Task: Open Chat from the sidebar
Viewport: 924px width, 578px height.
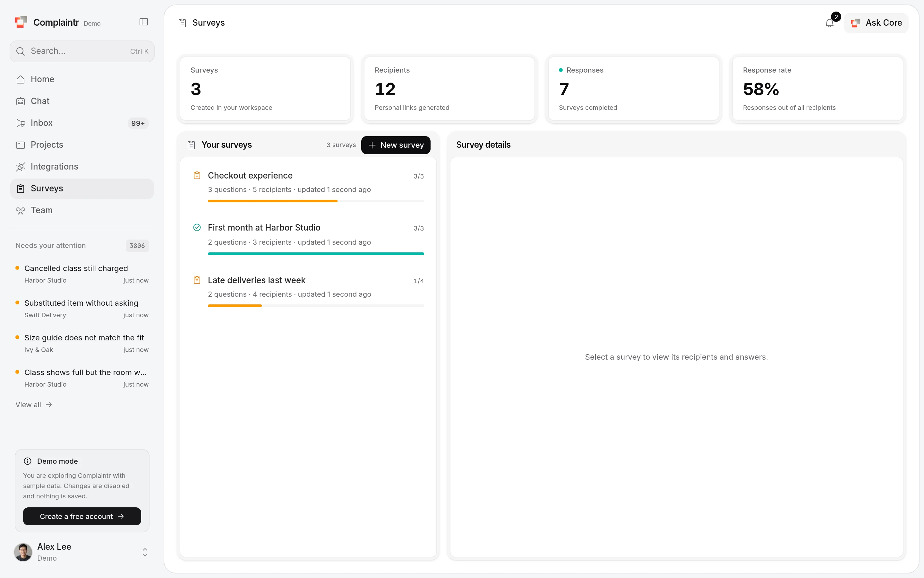Action: click(82, 101)
